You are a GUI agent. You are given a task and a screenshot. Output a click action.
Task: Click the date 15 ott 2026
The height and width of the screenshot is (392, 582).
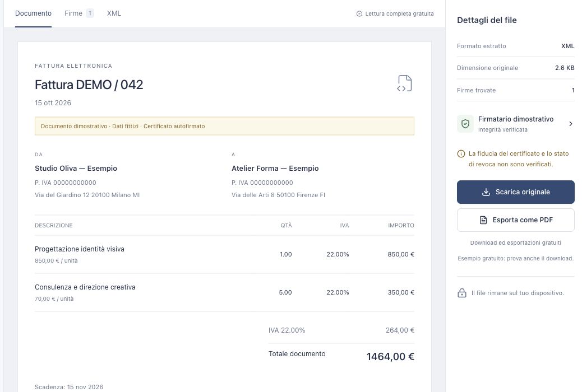pyautogui.click(x=53, y=102)
